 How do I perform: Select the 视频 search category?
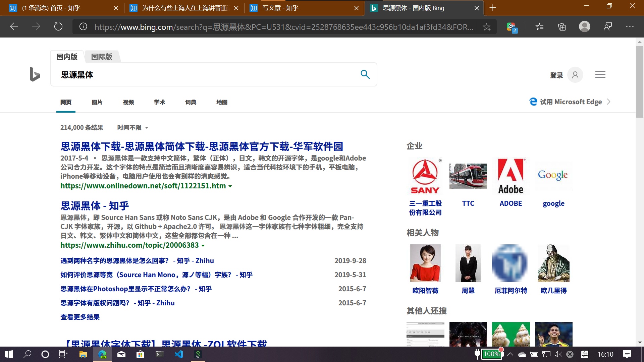pyautogui.click(x=128, y=102)
